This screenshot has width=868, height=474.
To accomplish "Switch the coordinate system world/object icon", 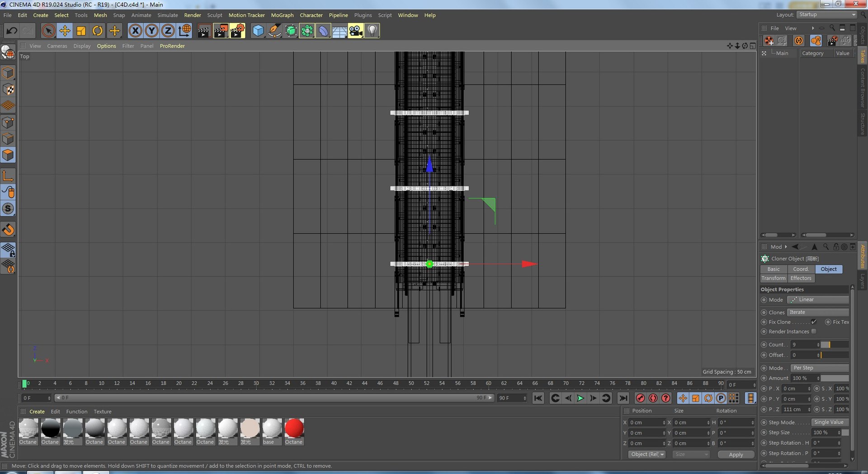I will tap(184, 31).
